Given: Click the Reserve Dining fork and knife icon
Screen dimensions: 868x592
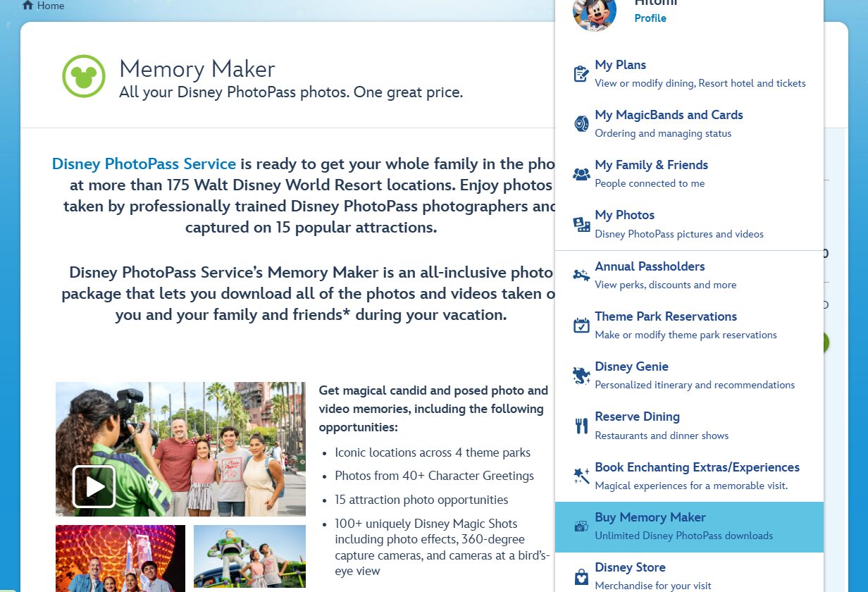Looking at the screenshot, I should click(581, 426).
